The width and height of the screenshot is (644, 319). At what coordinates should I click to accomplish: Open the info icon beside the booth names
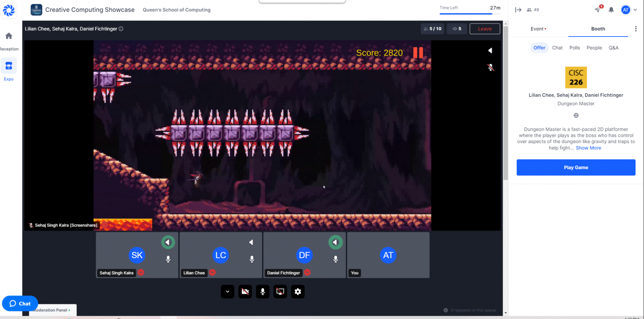pos(121,29)
